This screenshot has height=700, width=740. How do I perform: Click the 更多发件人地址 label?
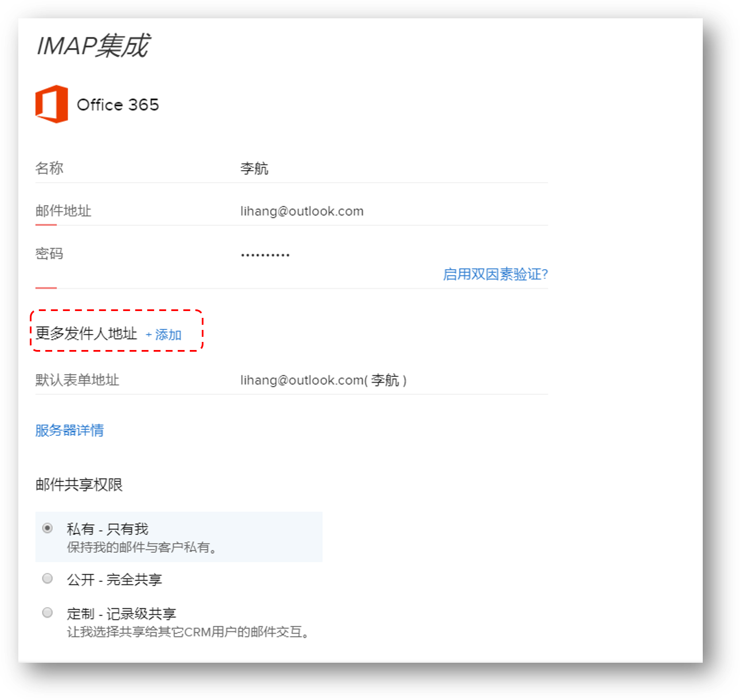point(86,333)
